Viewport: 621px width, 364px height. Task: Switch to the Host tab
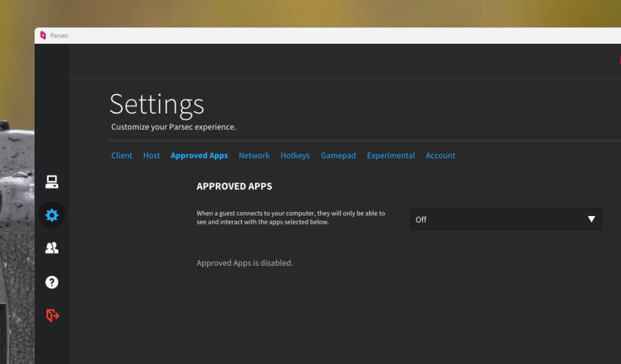coord(152,155)
